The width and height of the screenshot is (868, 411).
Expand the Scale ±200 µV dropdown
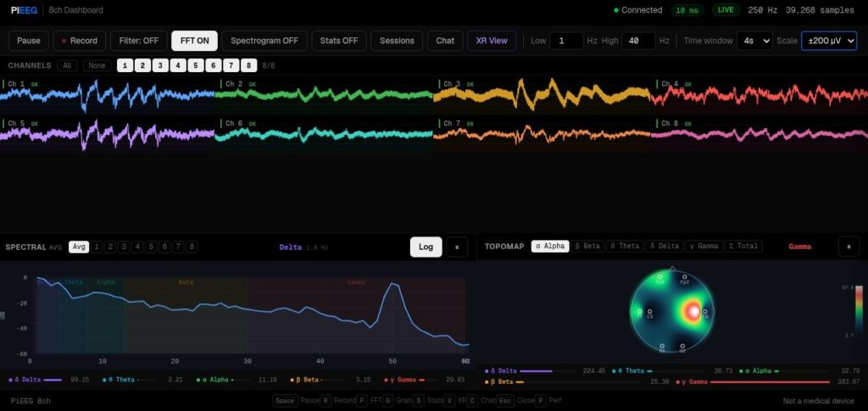(x=828, y=41)
